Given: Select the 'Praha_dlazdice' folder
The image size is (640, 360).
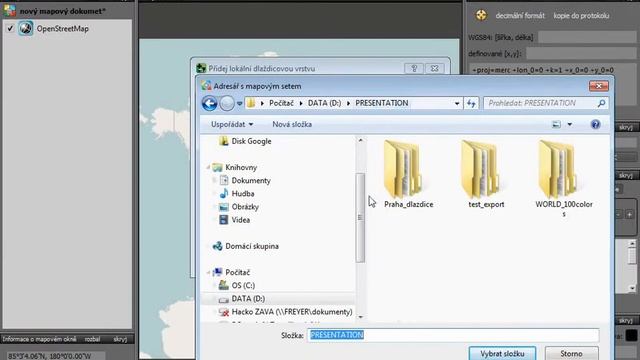Looking at the screenshot, I should pyautogui.click(x=408, y=174).
